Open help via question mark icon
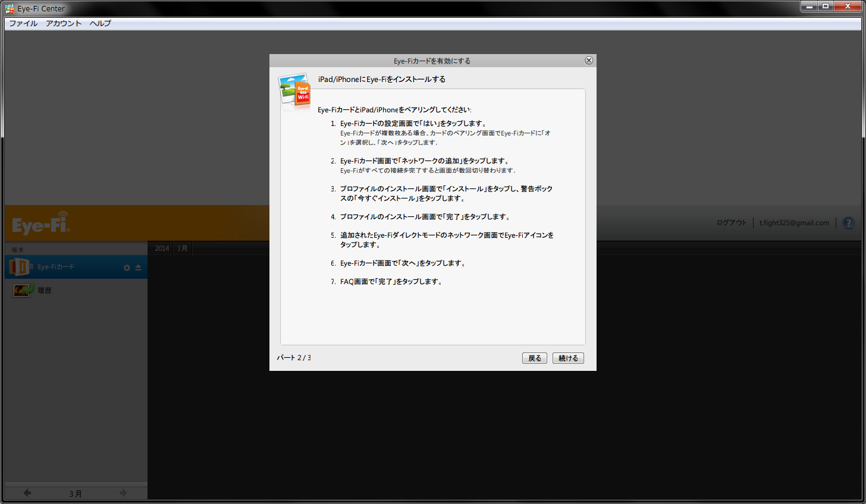Image resolution: width=866 pixels, height=504 pixels. coord(849,223)
